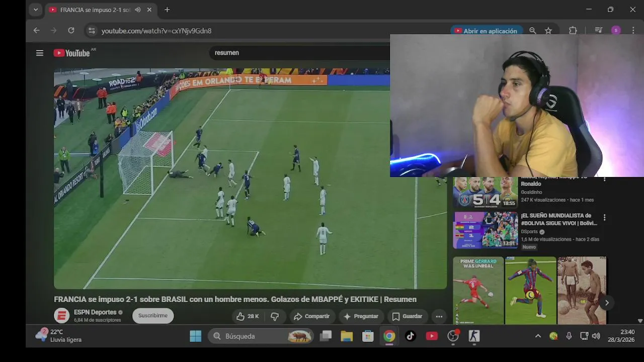Open site information icon beside URL
The width and height of the screenshot is (644, 362).
click(91, 31)
